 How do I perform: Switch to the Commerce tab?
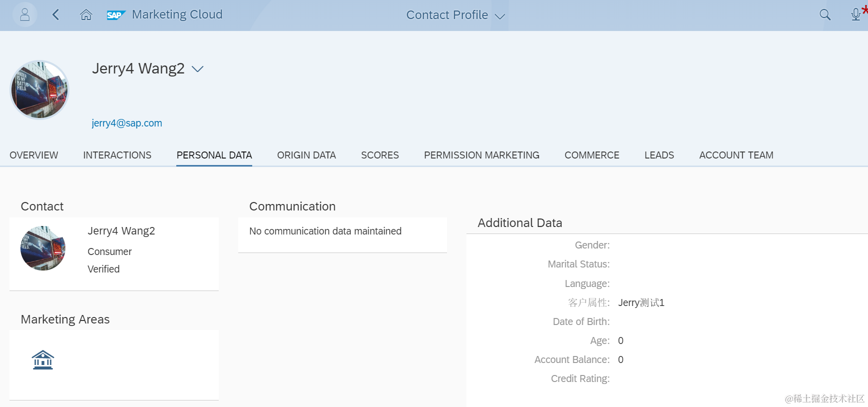point(592,155)
